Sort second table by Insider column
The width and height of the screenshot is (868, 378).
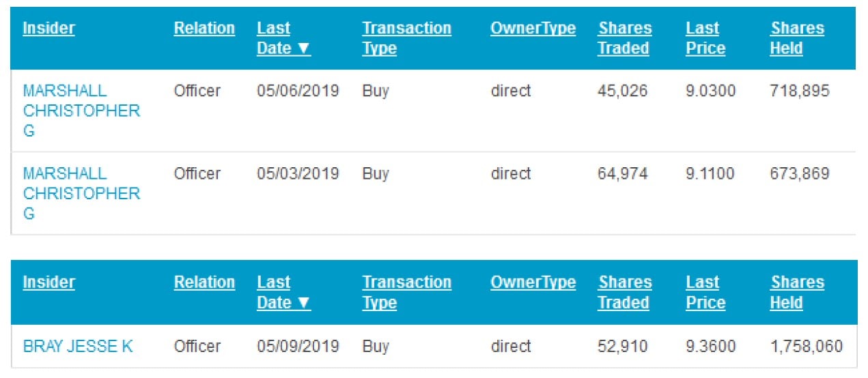point(48,282)
